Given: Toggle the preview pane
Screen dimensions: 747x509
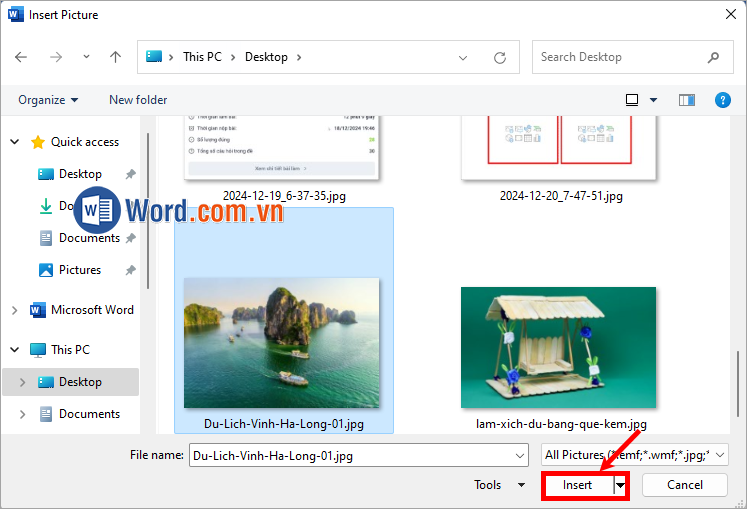Looking at the screenshot, I should point(686,100).
